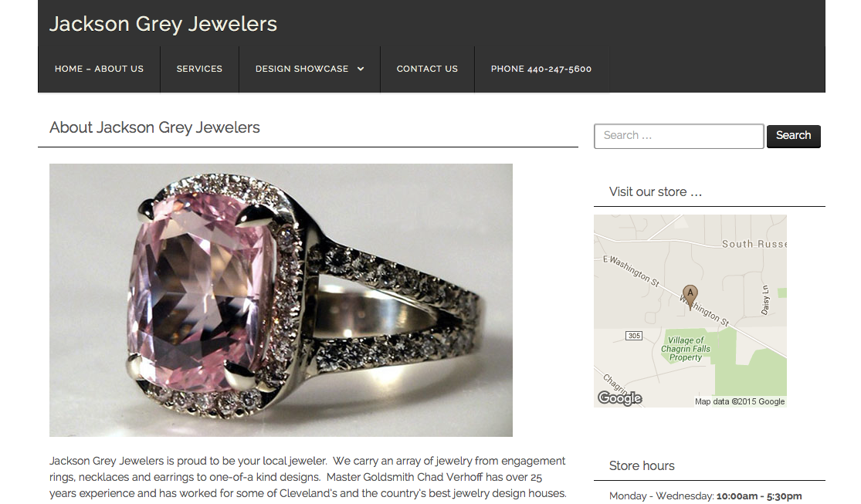Expand the Design Showcase dropdown chevron
Viewport: 861px width, 504px height.
click(x=361, y=69)
